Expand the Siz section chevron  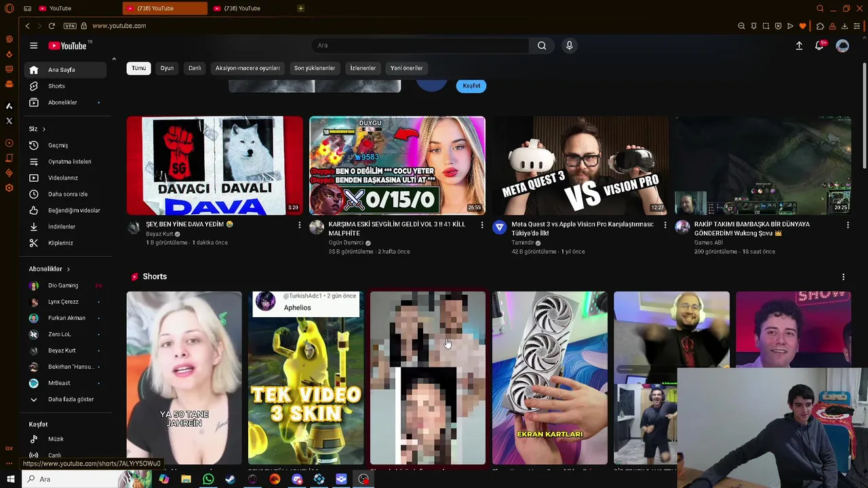44,129
